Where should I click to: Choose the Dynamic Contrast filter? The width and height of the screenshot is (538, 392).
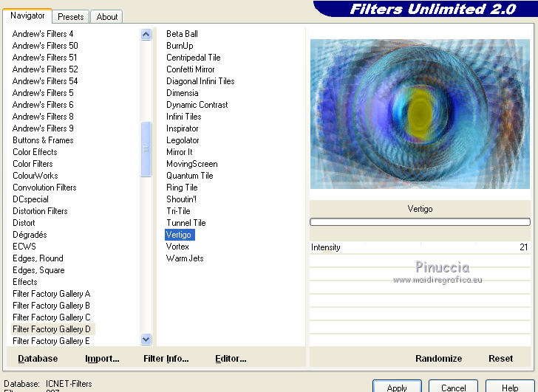[x=197, y=105]
